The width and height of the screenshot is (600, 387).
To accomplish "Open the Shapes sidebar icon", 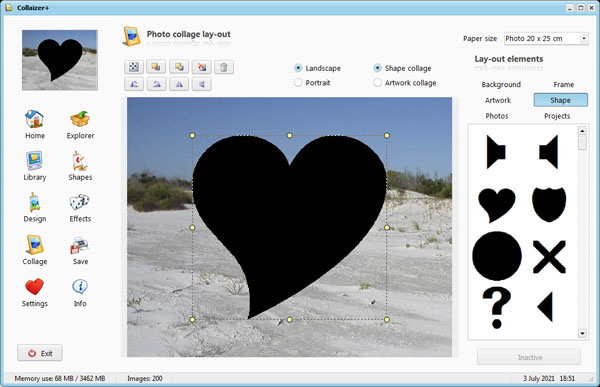I will click(80, 166).
